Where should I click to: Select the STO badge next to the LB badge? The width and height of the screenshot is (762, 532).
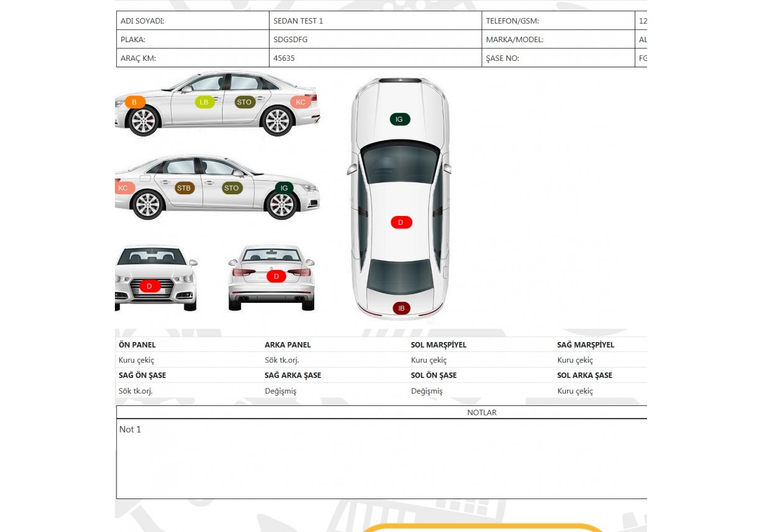(x=245, y=102)
